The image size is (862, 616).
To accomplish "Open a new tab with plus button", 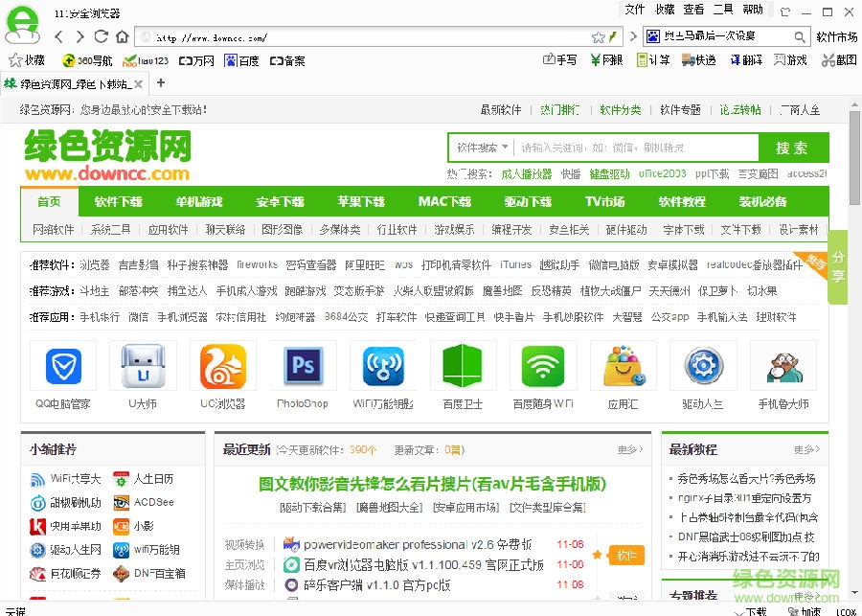I will click(160, 83).
